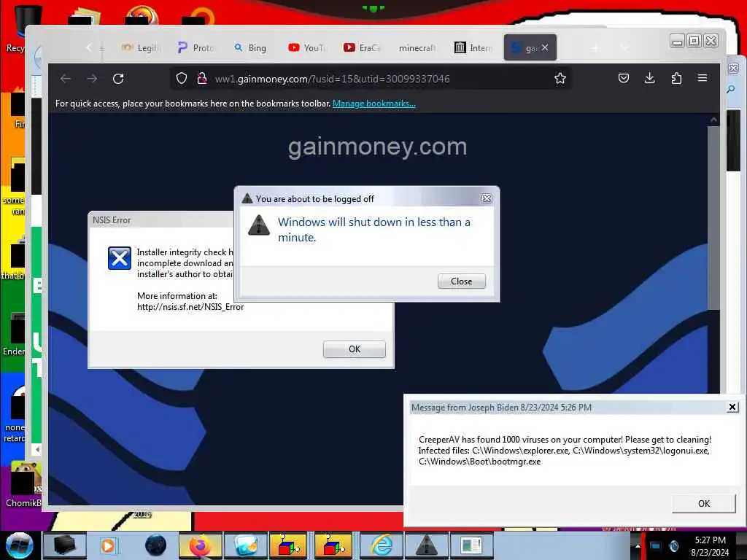Open the document window taskbar icon
This screenshot has width=747, height=560.
[471, 545]
